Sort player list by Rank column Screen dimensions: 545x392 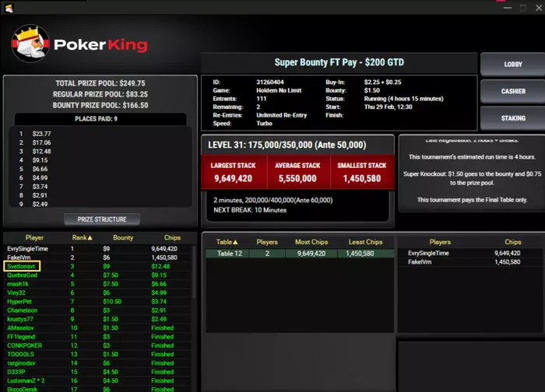[x=82, y=238]
